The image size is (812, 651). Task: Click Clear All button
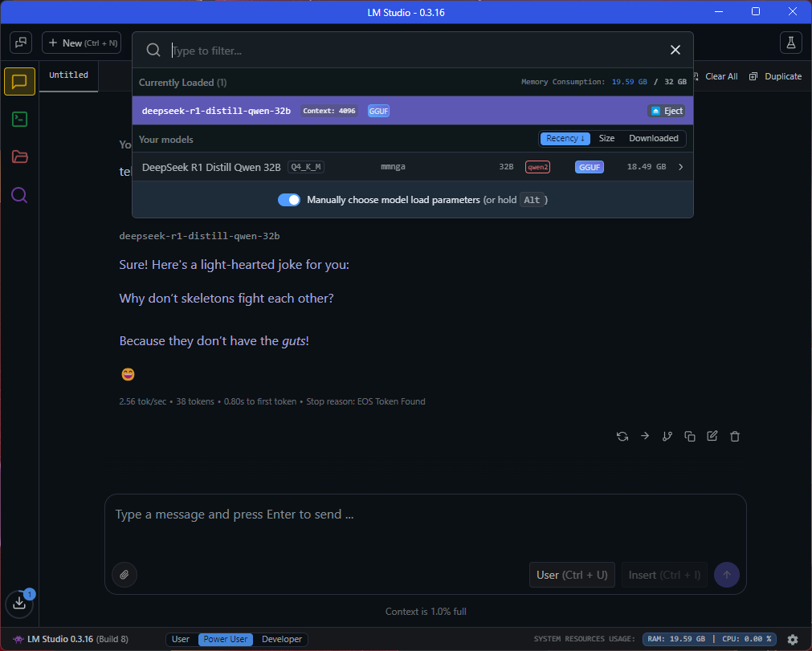click(x=716, y=76)
